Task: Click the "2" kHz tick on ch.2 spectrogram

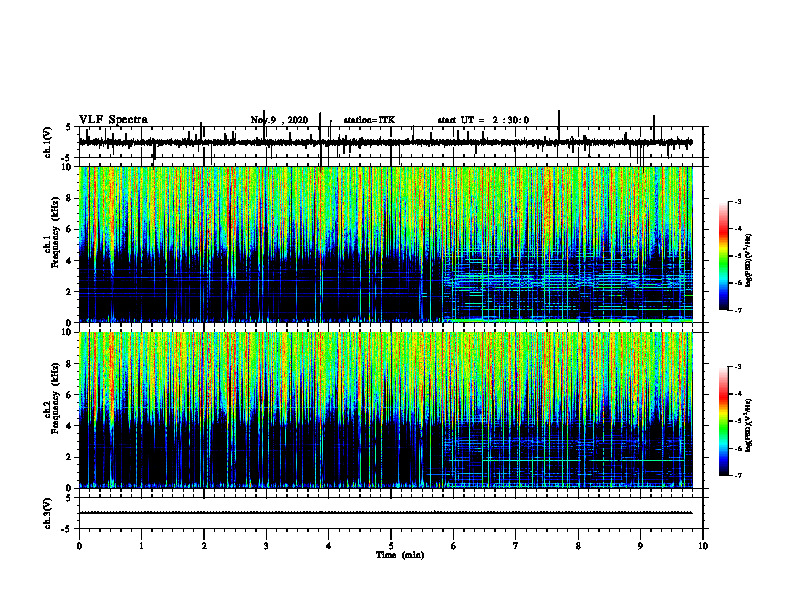Action: tap(69, 457)
